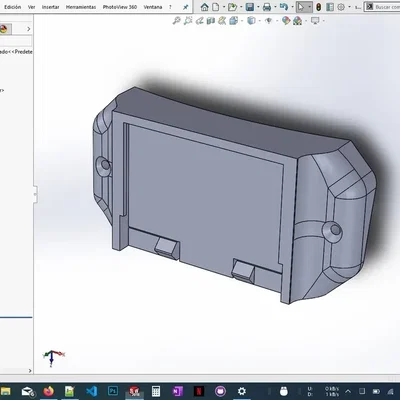Screen dimensions: 400x400
Task: Open the Mail app in the taskbar
Action: click(x=28, y=391)
